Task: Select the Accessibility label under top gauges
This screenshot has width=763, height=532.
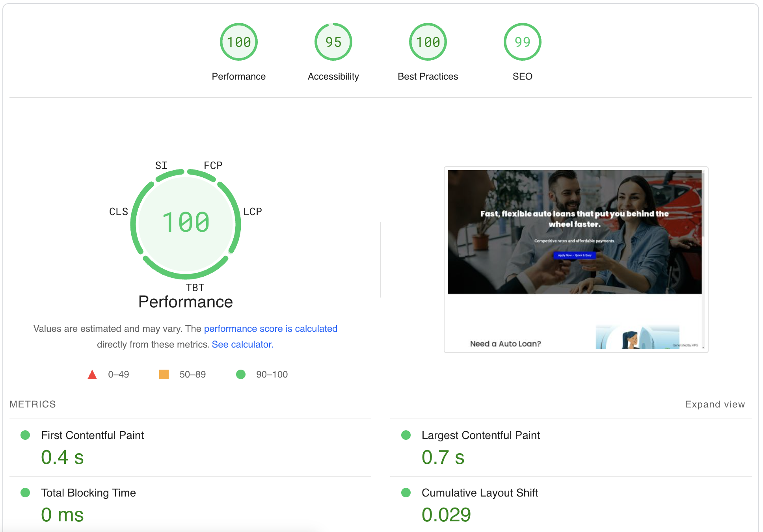Action: tap(333, 76)
